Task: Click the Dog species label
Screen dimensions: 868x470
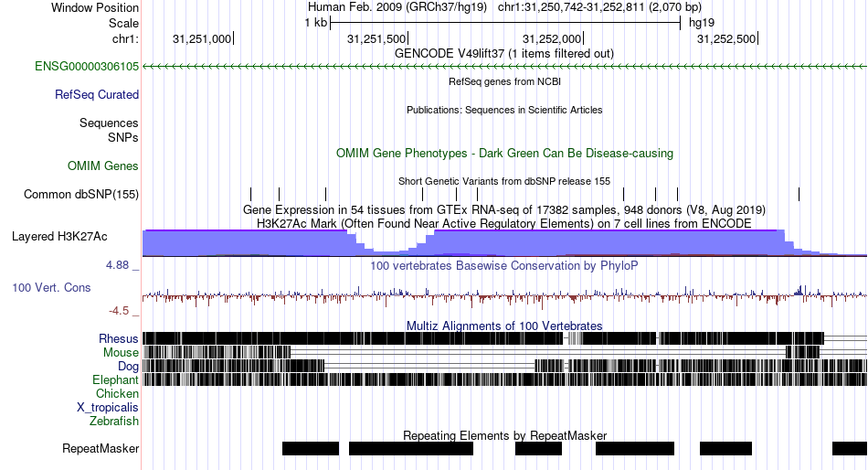Action: pos(128,367)
